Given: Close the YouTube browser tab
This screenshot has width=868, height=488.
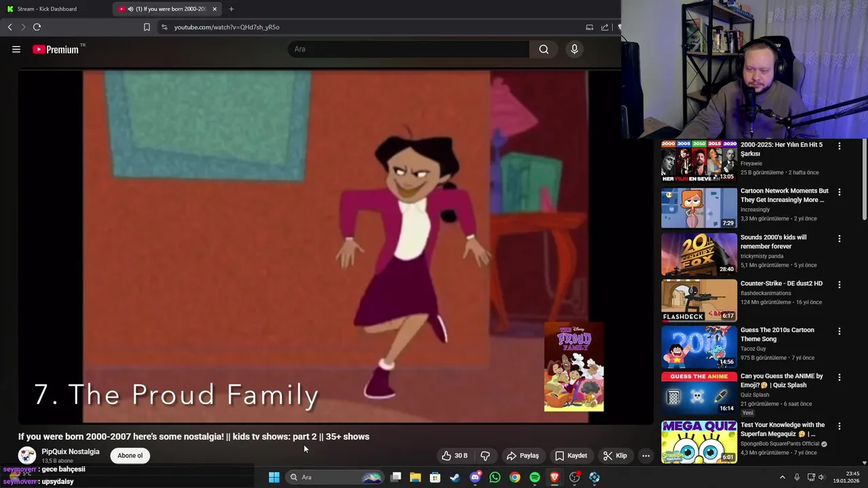Looking at the screenshot, I should [214, 9].
